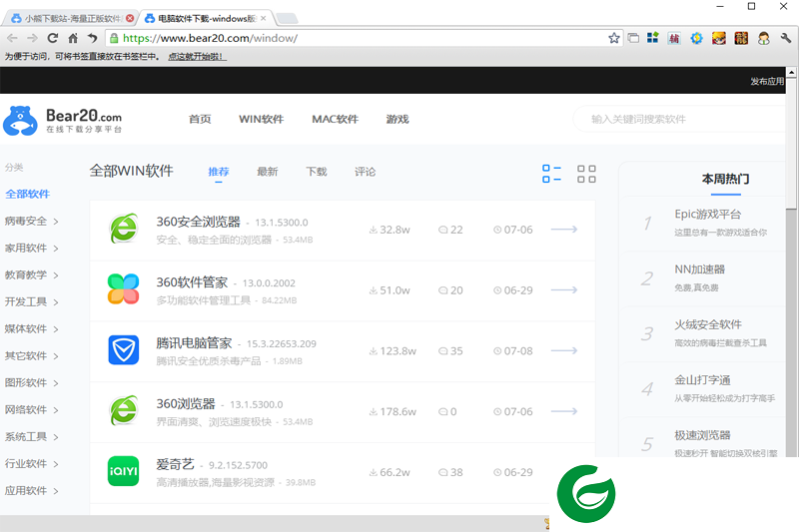Click the arrow on the 360软件管家 row
The height and width of the screenshot is (532, 799).
tap(564, 290)
